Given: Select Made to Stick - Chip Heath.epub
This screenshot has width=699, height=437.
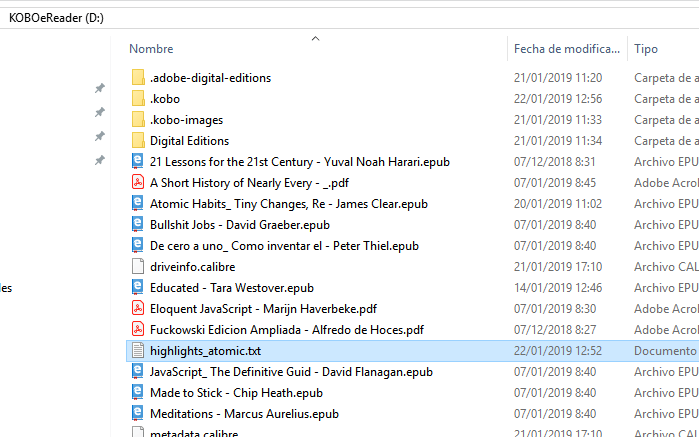Looking at the screenshot, I should pos(236,392).
